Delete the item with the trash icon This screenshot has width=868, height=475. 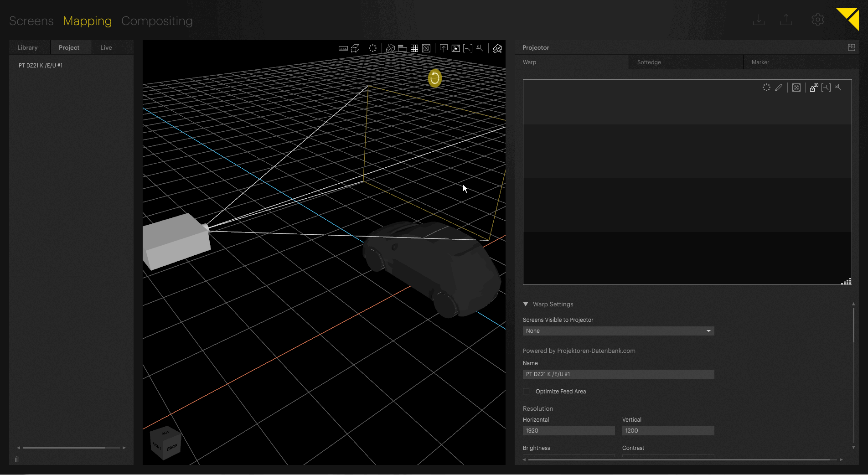(17, 459)
